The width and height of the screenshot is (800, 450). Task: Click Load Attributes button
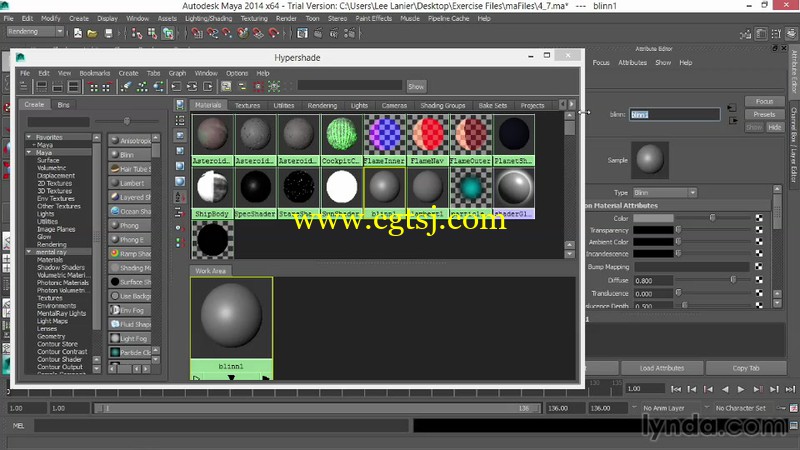[662, 368]
